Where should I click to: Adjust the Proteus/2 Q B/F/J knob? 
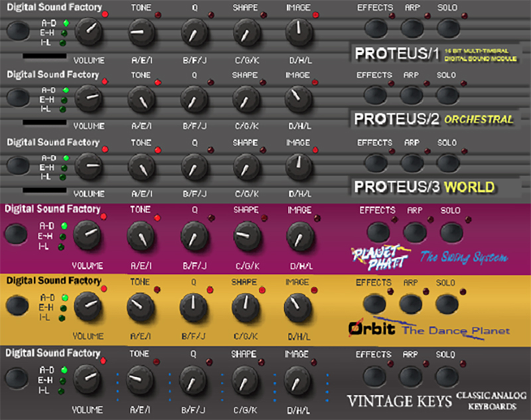coord(194,100)
